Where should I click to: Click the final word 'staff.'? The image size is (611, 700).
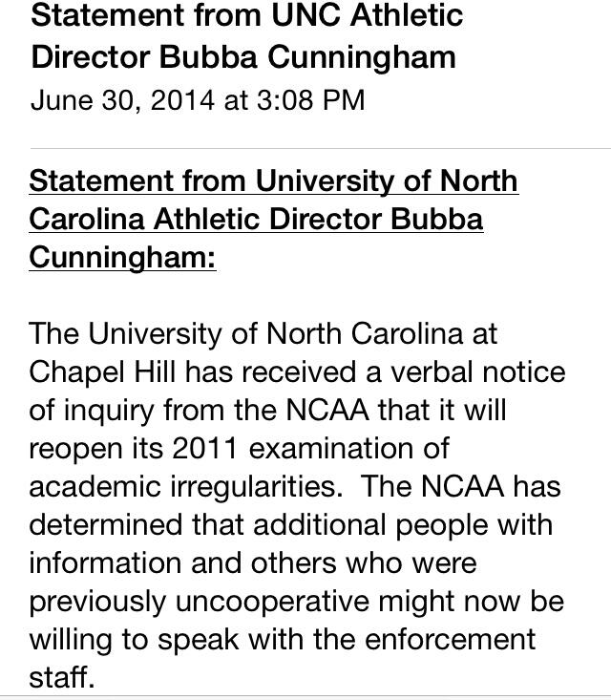pyautogui.click(x=62, y=678)
